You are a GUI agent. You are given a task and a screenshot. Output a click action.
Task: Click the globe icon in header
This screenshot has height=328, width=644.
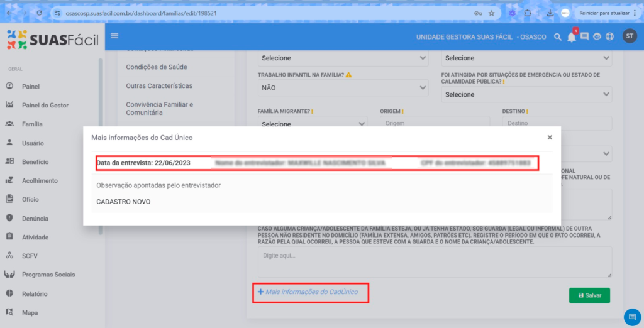(609, 36)
